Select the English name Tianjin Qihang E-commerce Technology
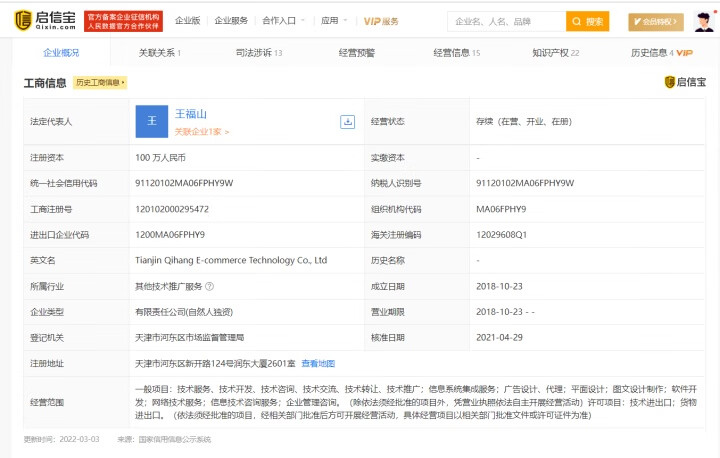 pos(231,260)
